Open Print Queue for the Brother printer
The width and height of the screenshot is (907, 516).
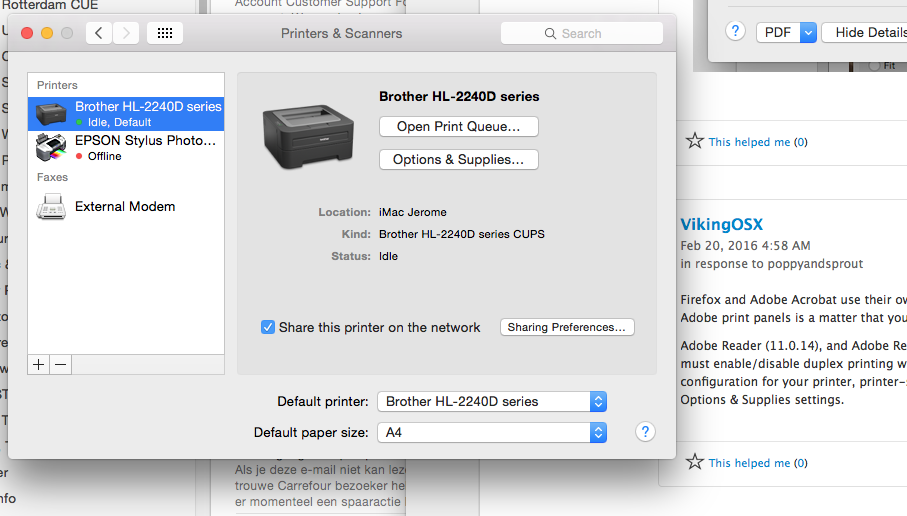459,127
